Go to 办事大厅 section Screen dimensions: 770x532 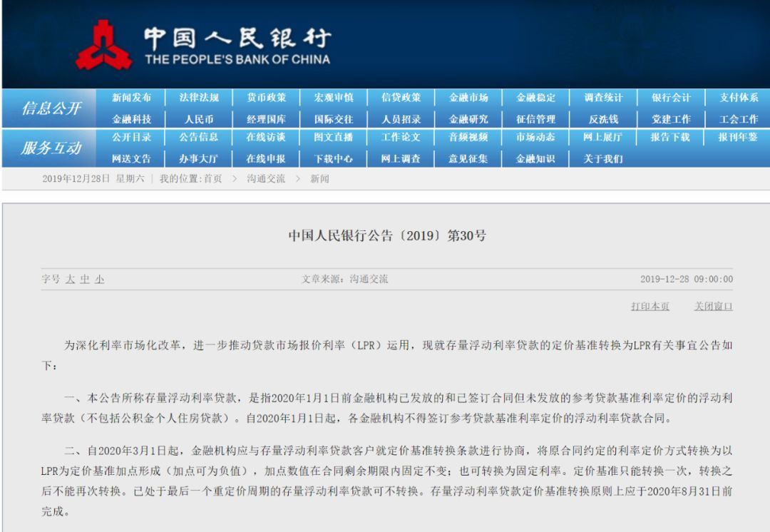point(199,158)
